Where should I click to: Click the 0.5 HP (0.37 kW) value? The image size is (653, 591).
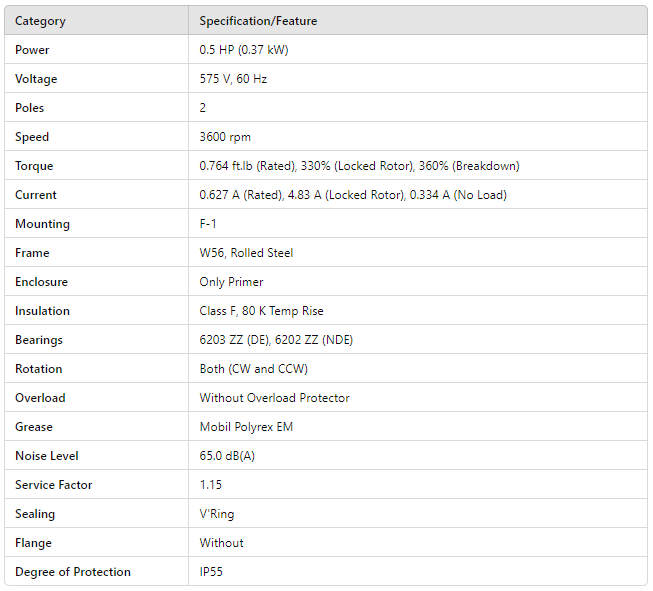pyautogui.click(x=244, y=50)
